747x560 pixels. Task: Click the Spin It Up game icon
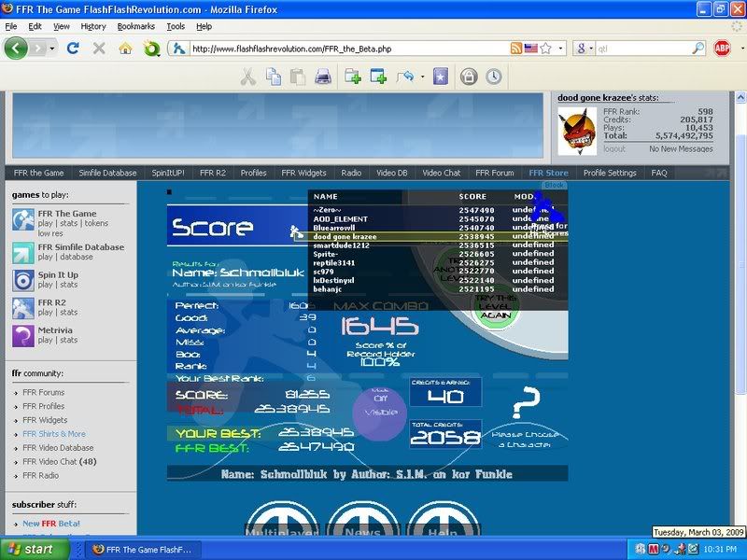click(23, 279)
